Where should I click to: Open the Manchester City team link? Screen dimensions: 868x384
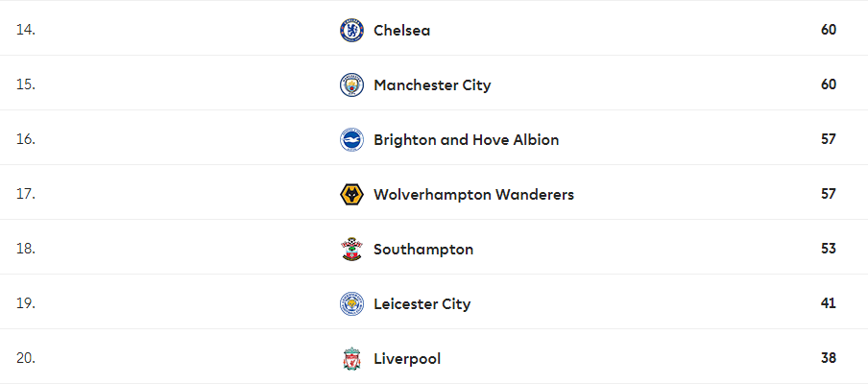point(432,84)
